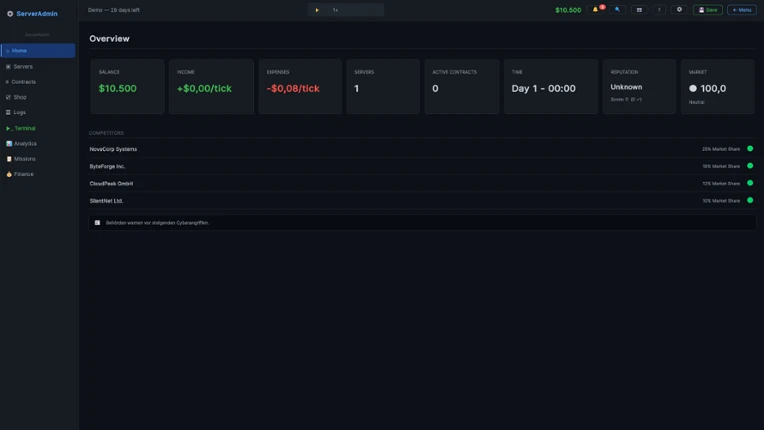Select CloudPeak GmbH competitor name

pos(111,184)
